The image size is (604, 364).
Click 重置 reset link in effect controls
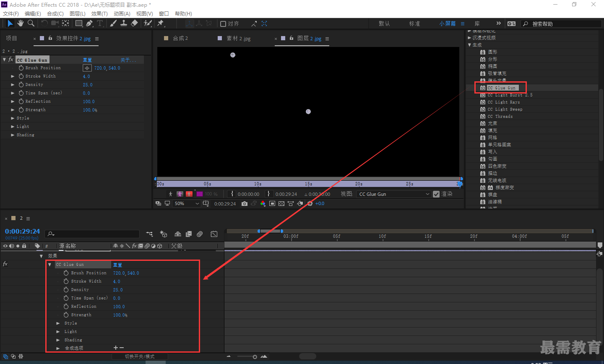[87, 60]
